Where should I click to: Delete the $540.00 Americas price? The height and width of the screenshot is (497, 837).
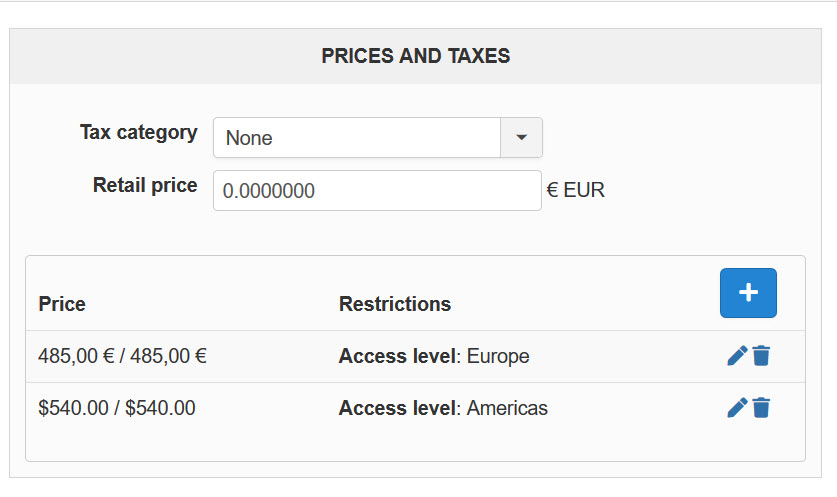[x=761, y=408]
